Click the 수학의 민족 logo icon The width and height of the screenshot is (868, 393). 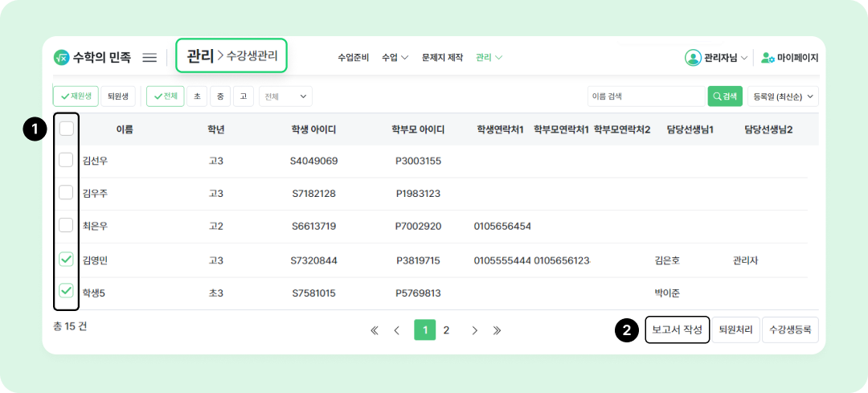(62, 58)
